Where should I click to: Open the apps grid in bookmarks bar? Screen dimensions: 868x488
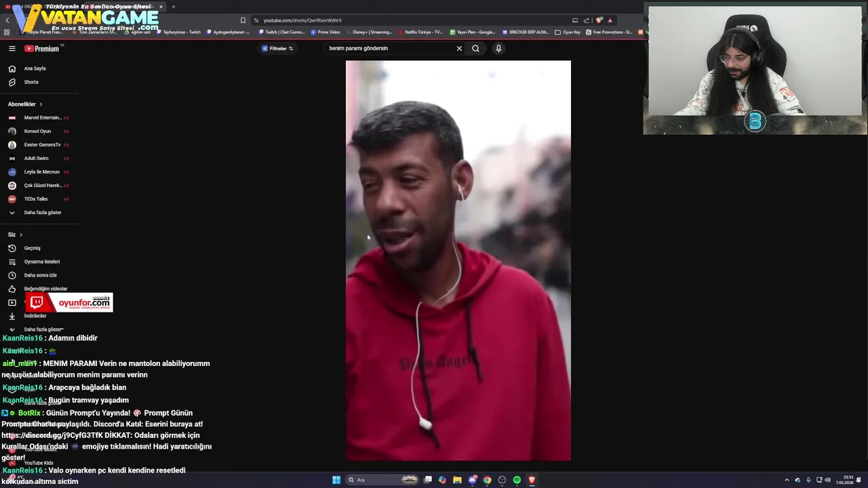coord(7,32)
